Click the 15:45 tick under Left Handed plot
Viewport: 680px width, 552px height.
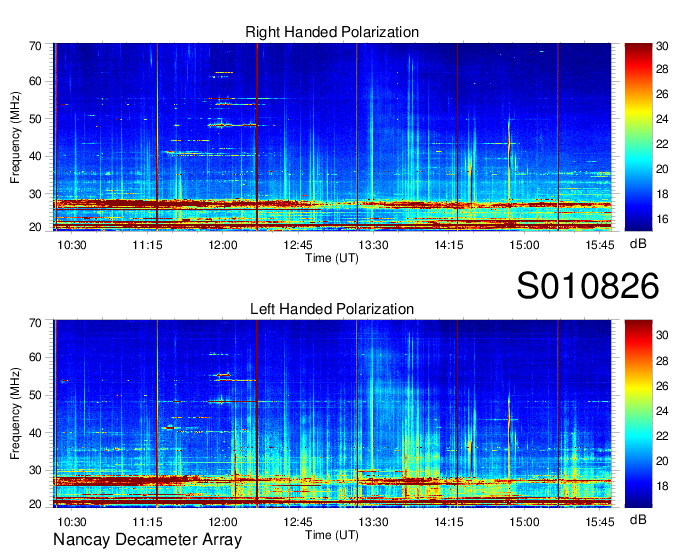pyautogui.click(x=600, y=522)
